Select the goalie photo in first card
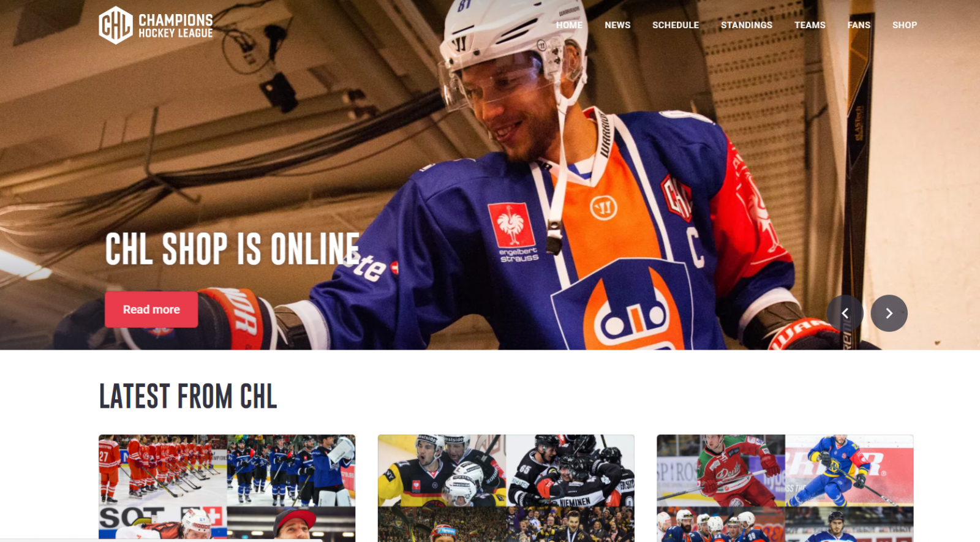This screenshot has height=542, width=980. coord(291,470)
